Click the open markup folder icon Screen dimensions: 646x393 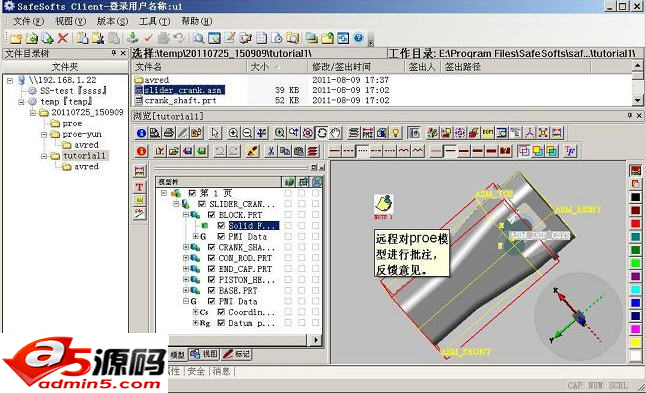[x=174, y=151]
